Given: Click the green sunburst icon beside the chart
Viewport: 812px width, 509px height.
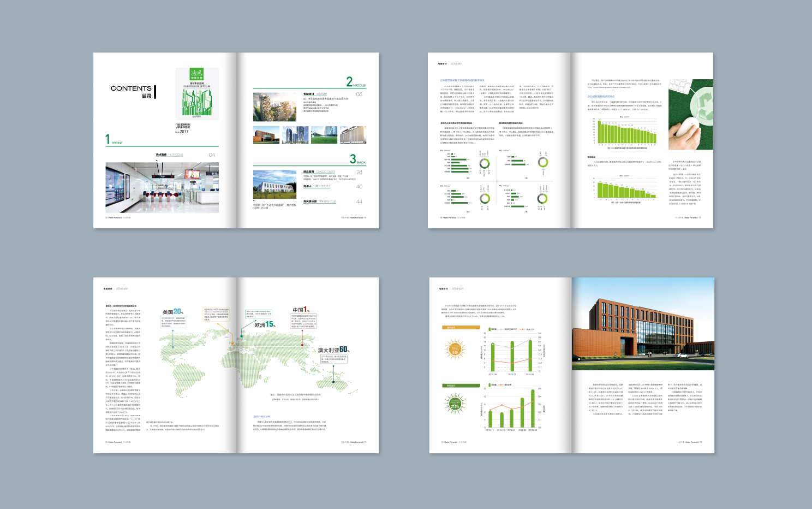Looking at the screenshot, I should point(455,405).
